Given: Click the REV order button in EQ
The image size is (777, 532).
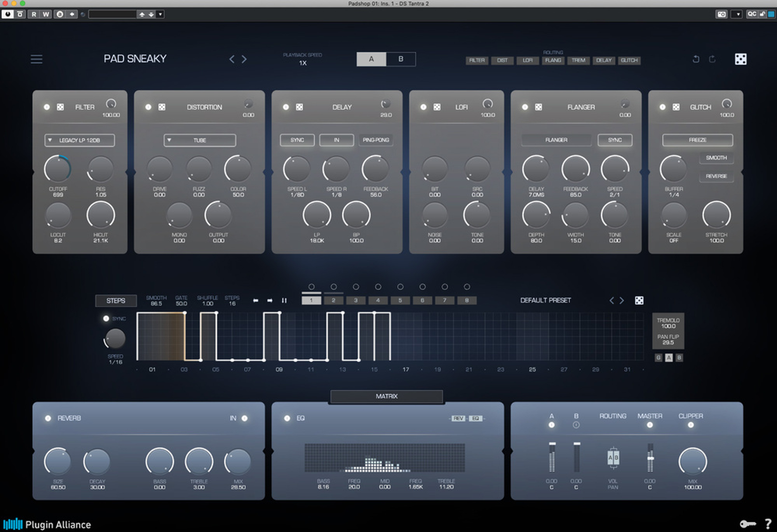Looking at the screenshot, I should (458, 418).
